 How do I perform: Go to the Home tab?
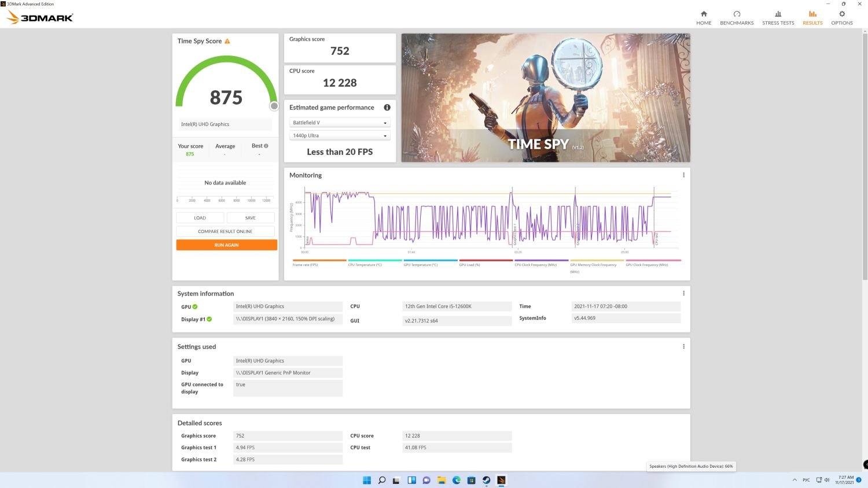pyautogui.click(x=704, y=17)
